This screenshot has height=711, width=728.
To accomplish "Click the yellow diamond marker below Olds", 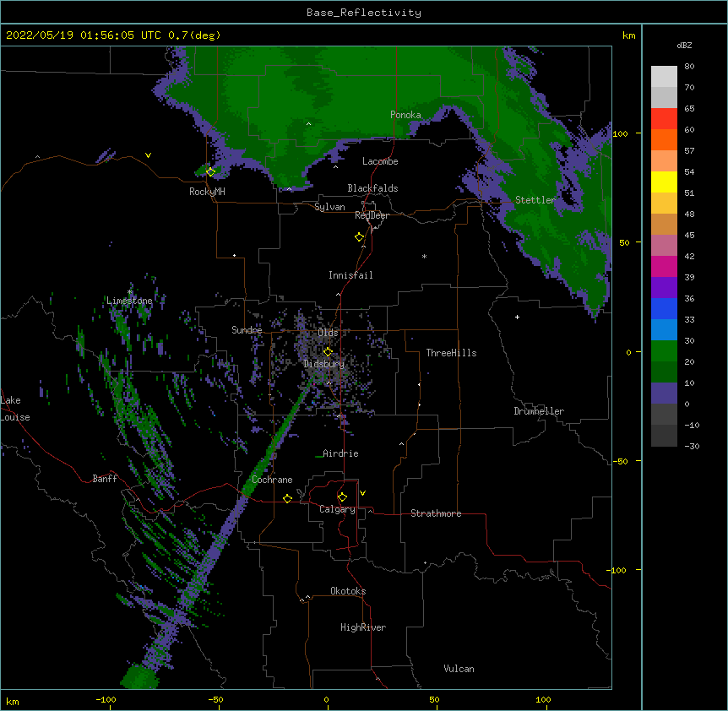I will (328, 351).
